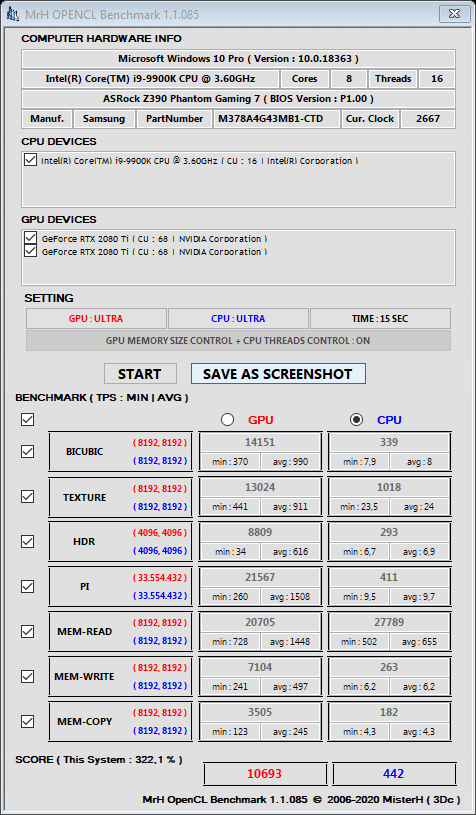
Task: Click the i9-9900K CPU name field
Action: (x=150, y=79)
